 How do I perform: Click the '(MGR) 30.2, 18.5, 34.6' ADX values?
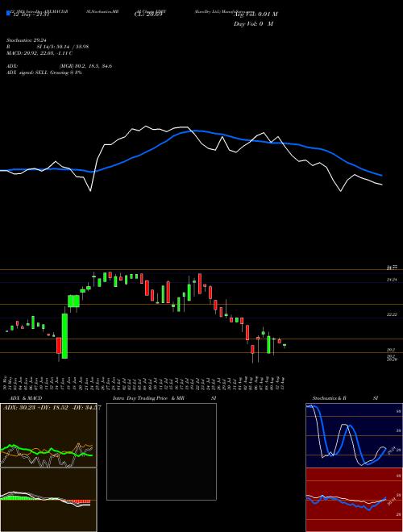pyautogui.click(x=85, y=66)
